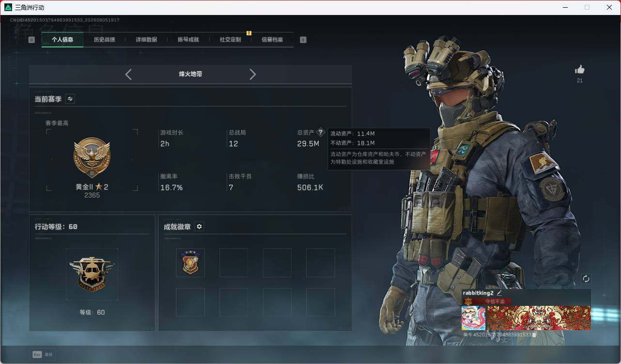Select the first achievement badge
This screenshot has width=621, height=364.
click(x=190, y=263)
